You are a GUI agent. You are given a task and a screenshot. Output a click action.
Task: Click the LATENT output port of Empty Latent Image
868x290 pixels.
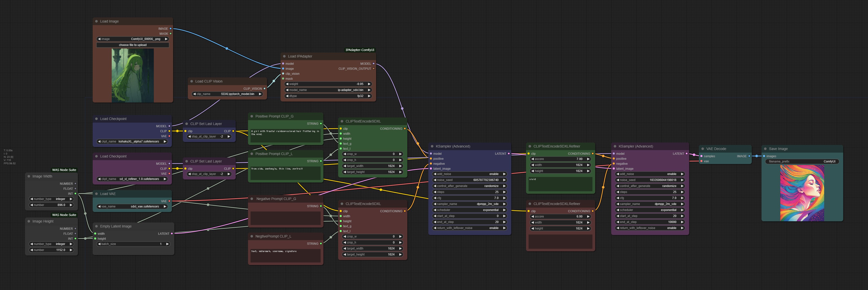(172, 233)
